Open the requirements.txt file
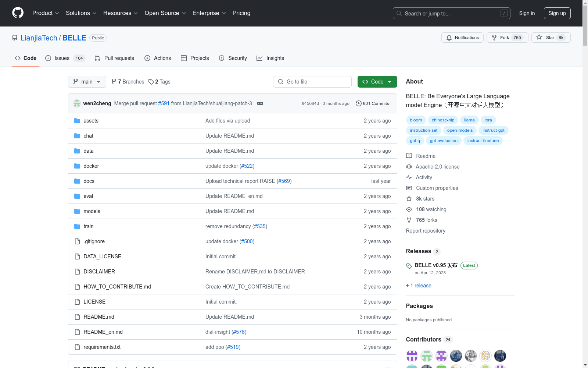588x368 pixels. point(102,347)
